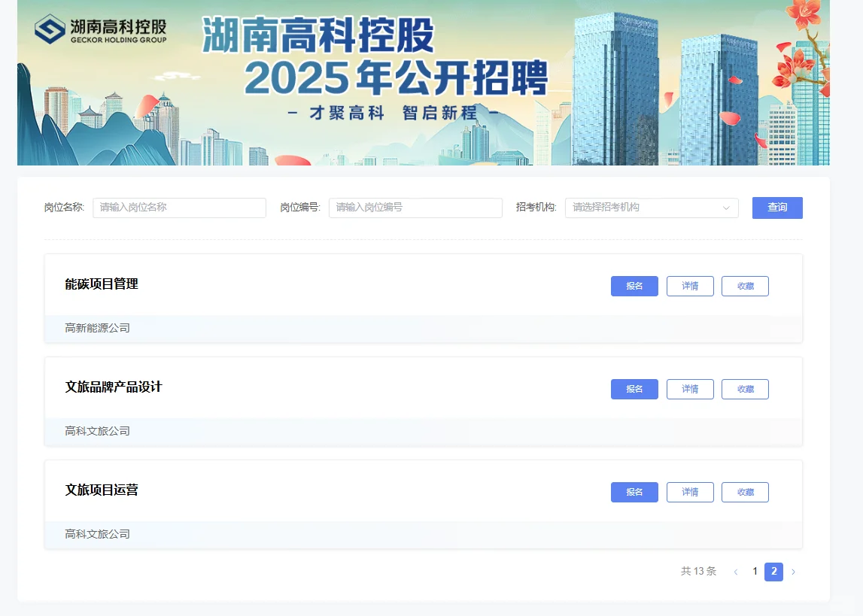Open 详情 for 文旅项目运营

[690, 492]
